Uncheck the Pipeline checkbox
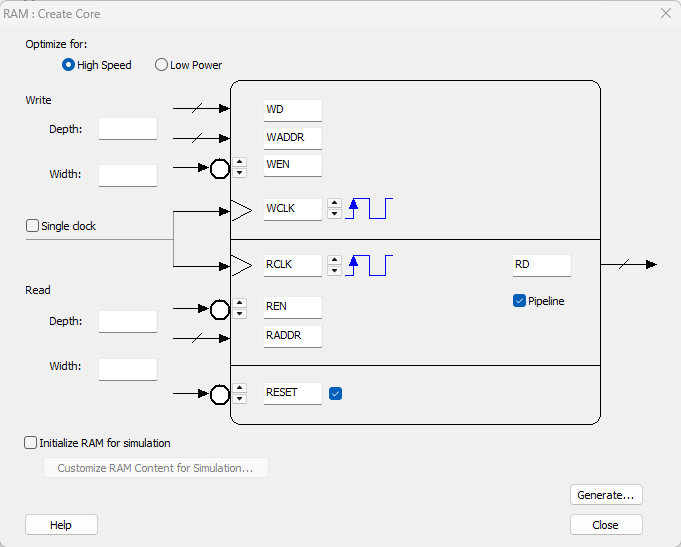 tap(519, 300)
